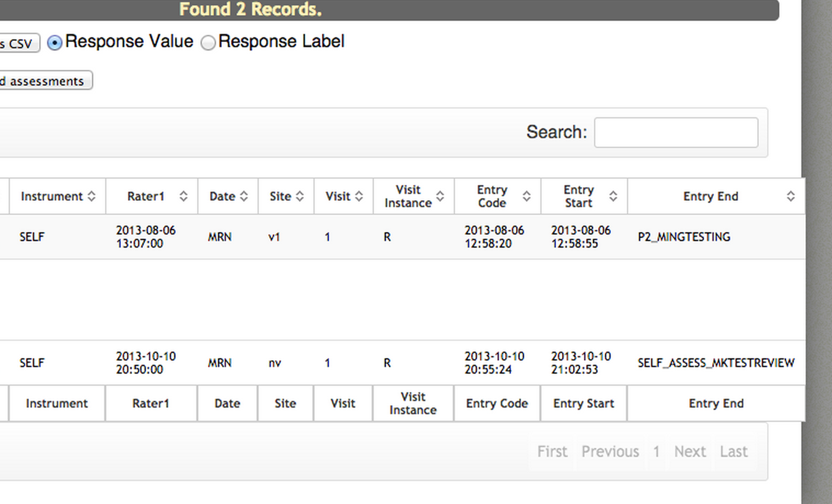Focus the Search input field
832x504 pixels.
(676, 132)
